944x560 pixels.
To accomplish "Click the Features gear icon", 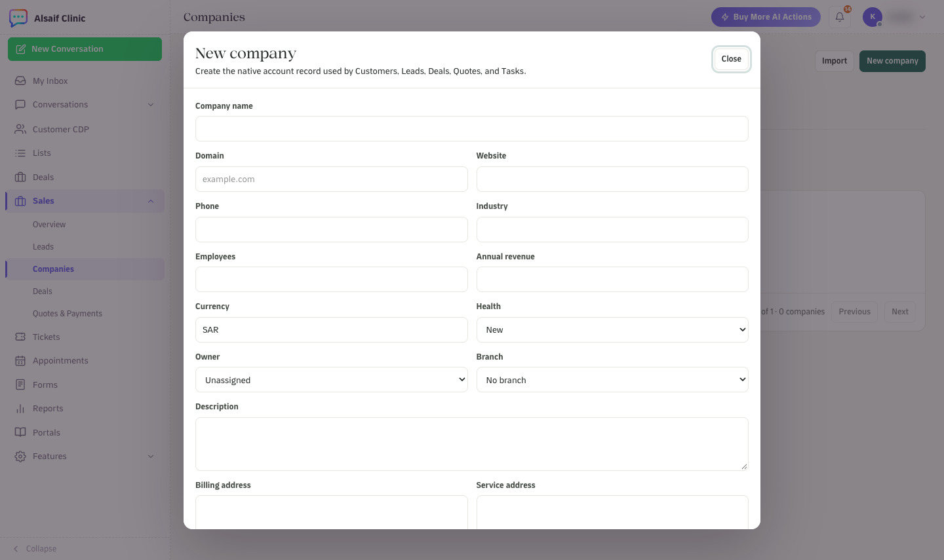I will coord(20,457).
